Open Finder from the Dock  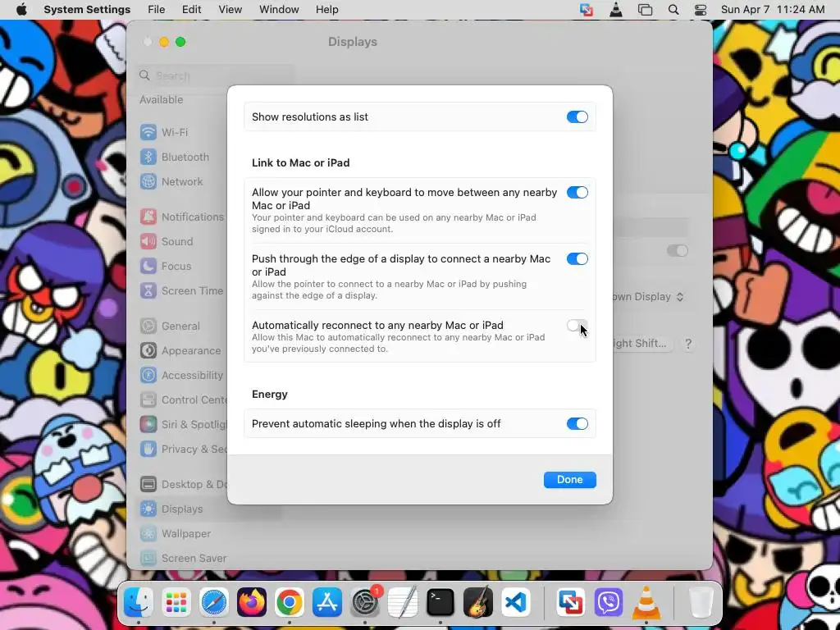click(139, 603)
